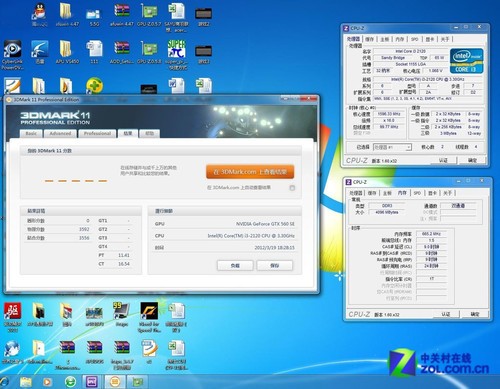Click the 保存 (Save) button in 3DMark 11
Viewport: 500px width, 389px height.
(x=275, y=266)
